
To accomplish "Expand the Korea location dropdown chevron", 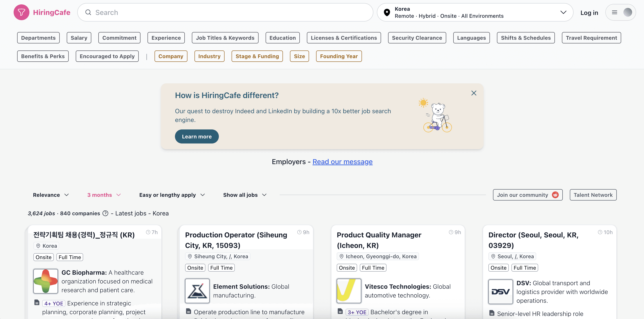I will [563, 12].
